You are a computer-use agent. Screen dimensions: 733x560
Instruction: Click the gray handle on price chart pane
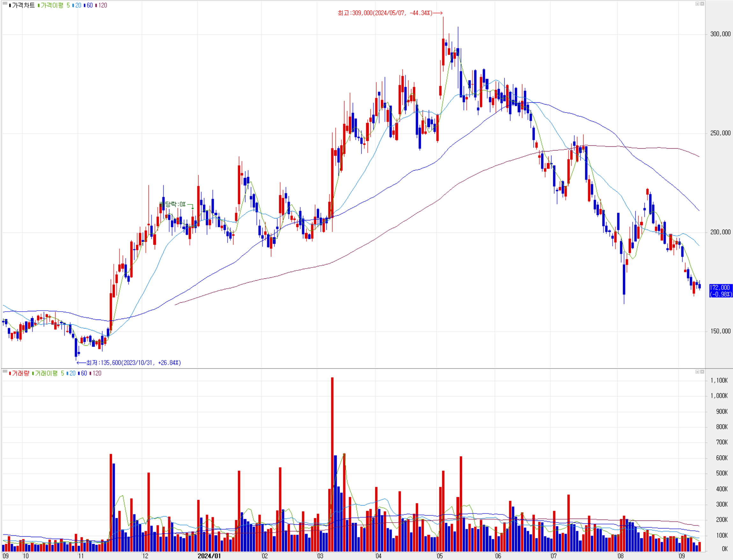5,3
